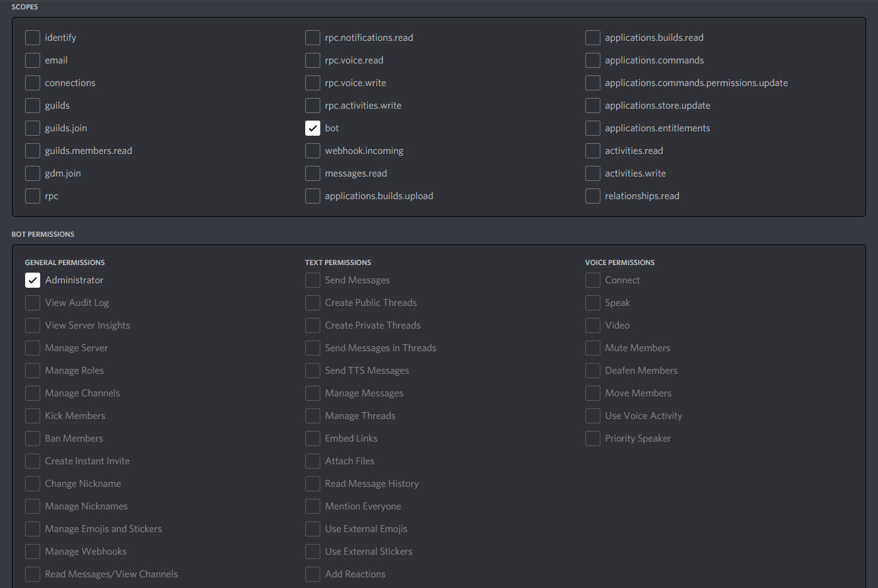Enable View Server Insights permission
Viewport: 878px width, 588px height.
[x=33, y=325]
